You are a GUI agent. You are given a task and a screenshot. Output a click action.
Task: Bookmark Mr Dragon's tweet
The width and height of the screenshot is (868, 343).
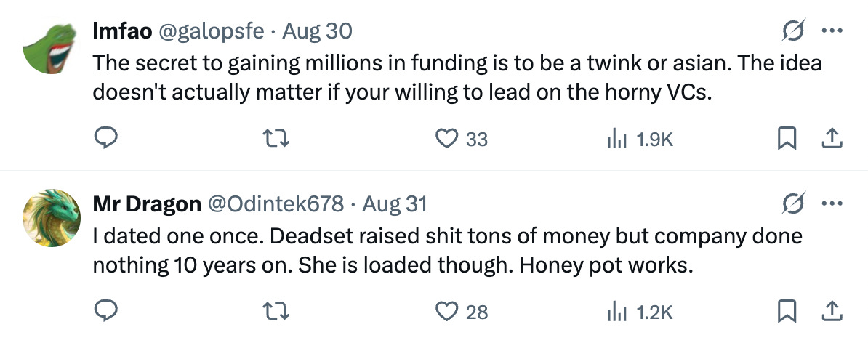pyautogui.click(x=784, y=311)
